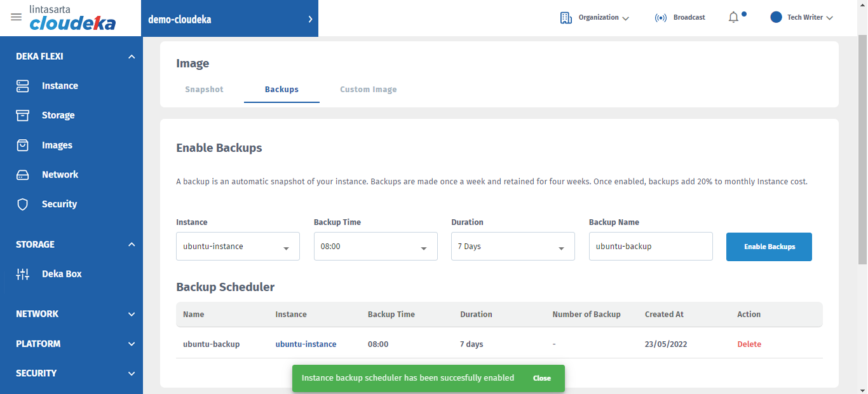Open notifications bell icon

point(733,17)
